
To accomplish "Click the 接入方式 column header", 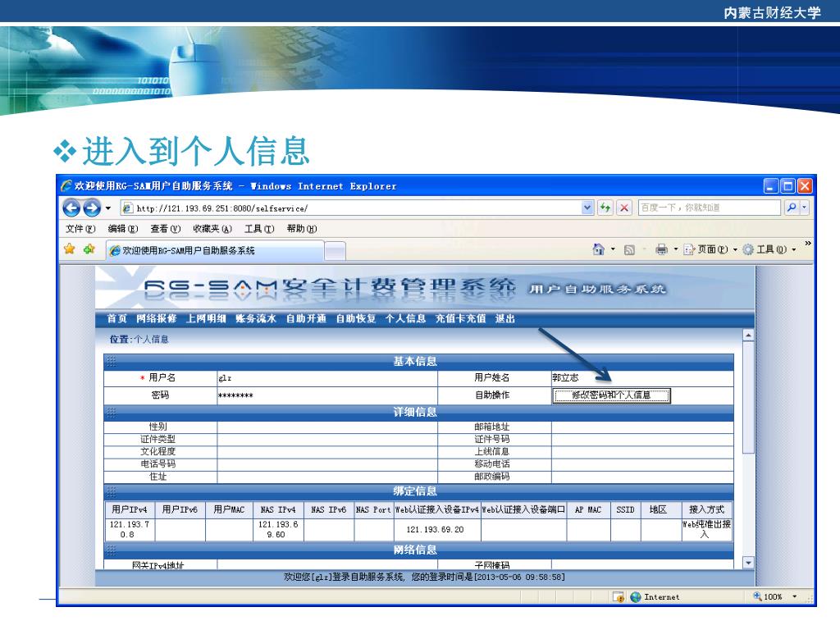I will 706,509.
